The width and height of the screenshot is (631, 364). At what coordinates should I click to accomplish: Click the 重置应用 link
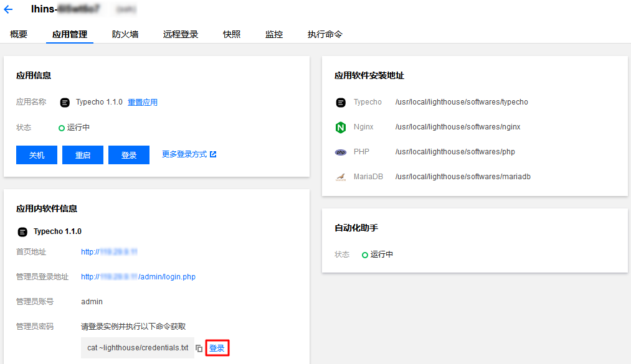coord(143,102)
